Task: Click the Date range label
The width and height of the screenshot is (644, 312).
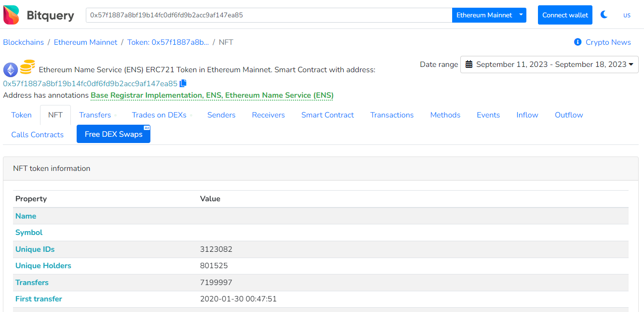Action: [439, 64]
